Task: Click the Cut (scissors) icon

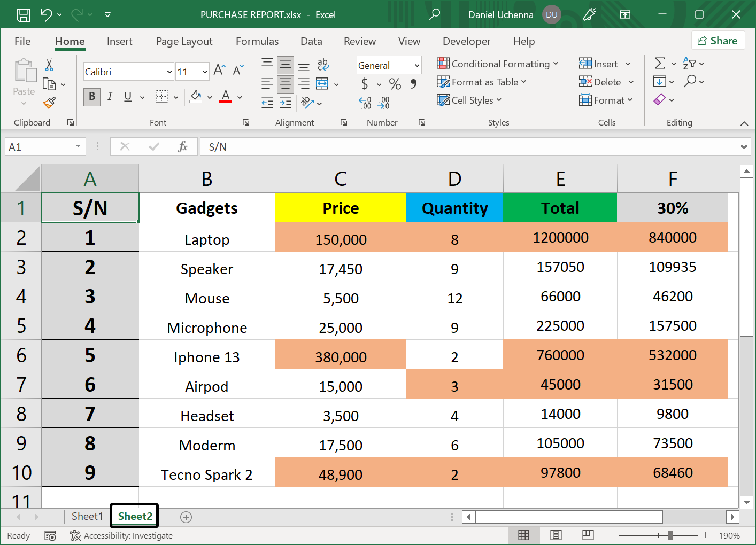Action: 48,64
